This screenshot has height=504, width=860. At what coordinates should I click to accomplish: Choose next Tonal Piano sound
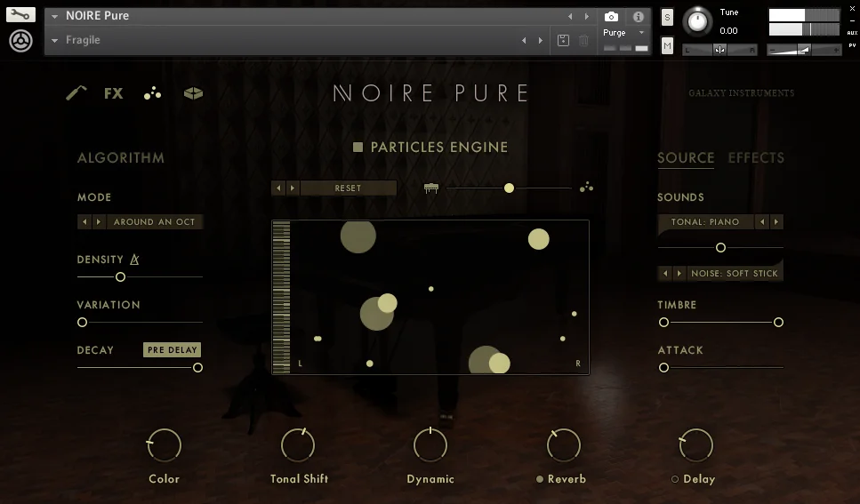[776, 221]
